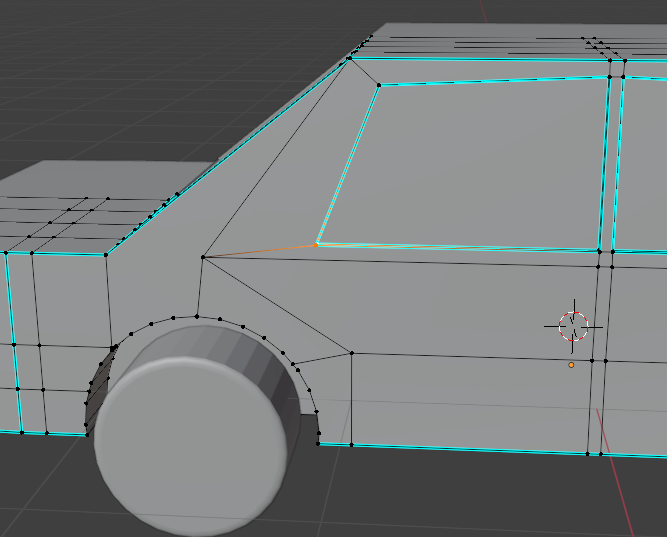The width and height of the screenshot is (667, 537).
Task: Click the orange edge leading to windshield corner
Action: click(260, 250)
